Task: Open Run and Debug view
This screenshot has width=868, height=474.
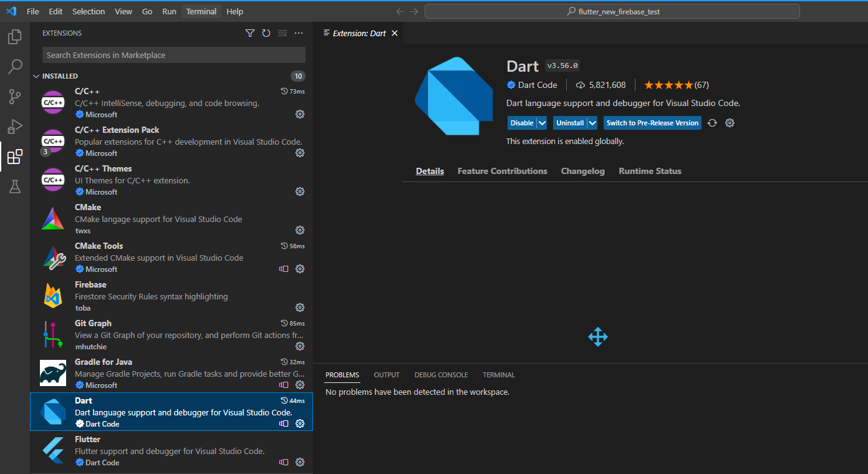Action: pyautogui.click(x=15, y=127)
